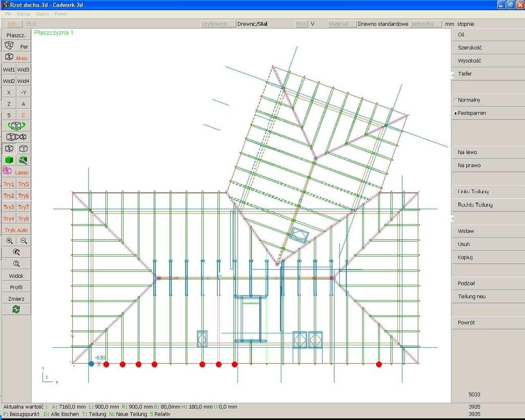Viewport: 525px width, 420px height.
Task: Switch to view Wid2
Action: click(x=9, y=81)
